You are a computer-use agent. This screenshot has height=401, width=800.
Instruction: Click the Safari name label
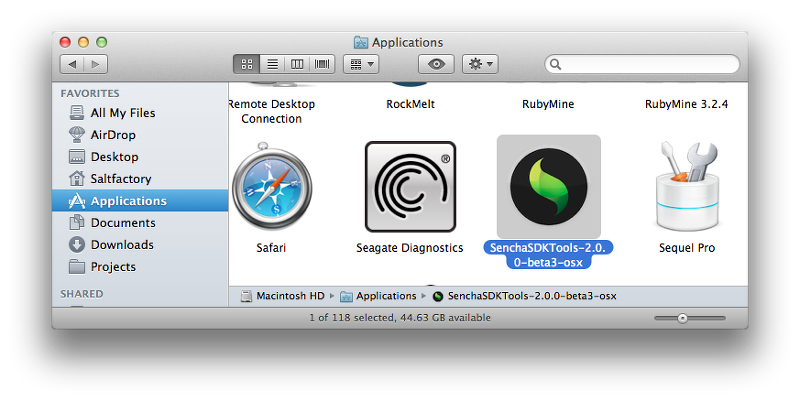(271, 248)
